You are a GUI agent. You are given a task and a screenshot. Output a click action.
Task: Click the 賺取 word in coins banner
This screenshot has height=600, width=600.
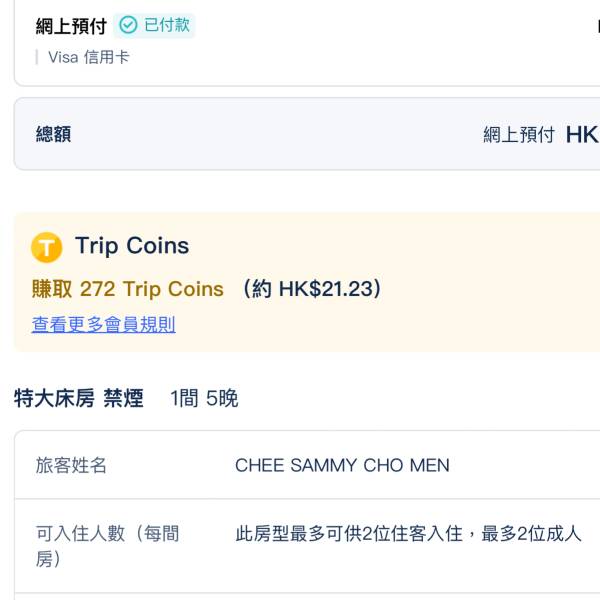click(52, 289)
